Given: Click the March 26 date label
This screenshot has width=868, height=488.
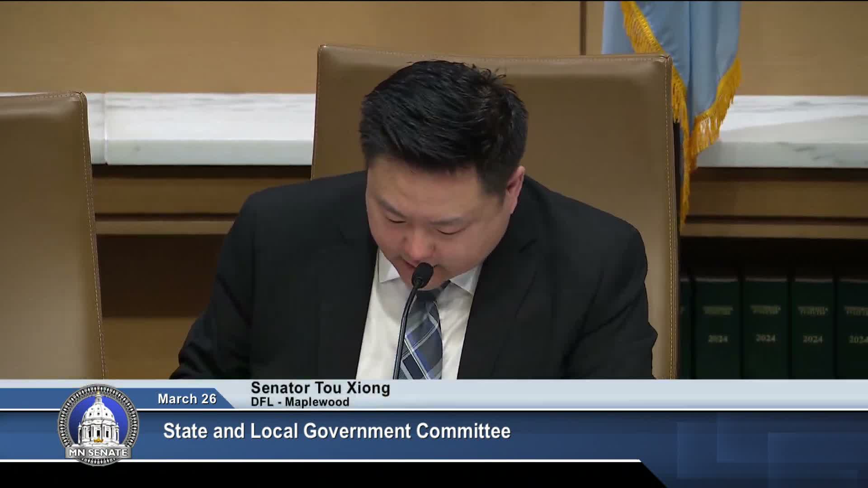Looking at the screenshot, I should pyautogui.click(x=187, y=399).
